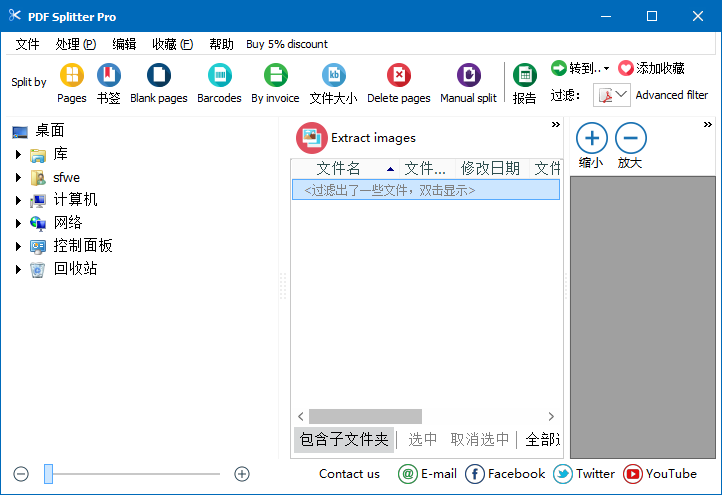Open the 转到 dropdown arrow

point(606,69)
